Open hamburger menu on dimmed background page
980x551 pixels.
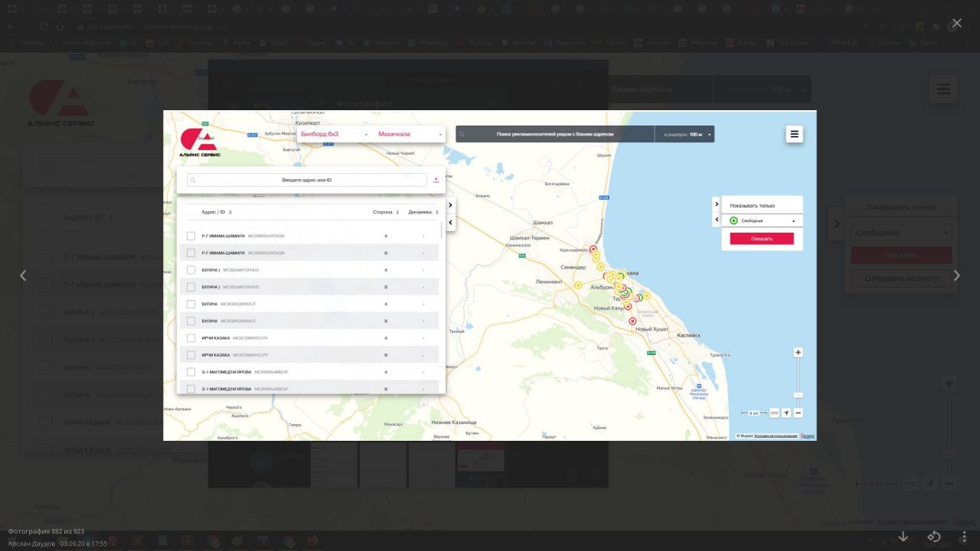click(943, 90)
